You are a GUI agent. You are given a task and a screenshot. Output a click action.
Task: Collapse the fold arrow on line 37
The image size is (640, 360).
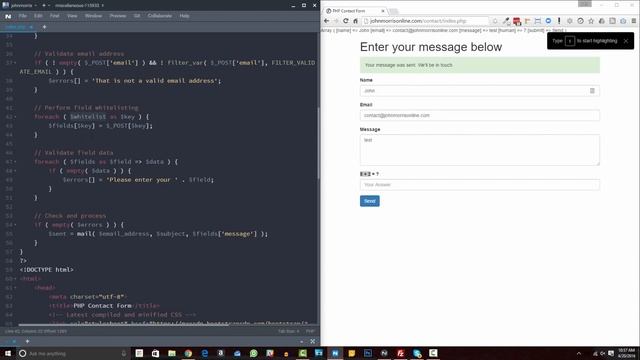point(16,63)
